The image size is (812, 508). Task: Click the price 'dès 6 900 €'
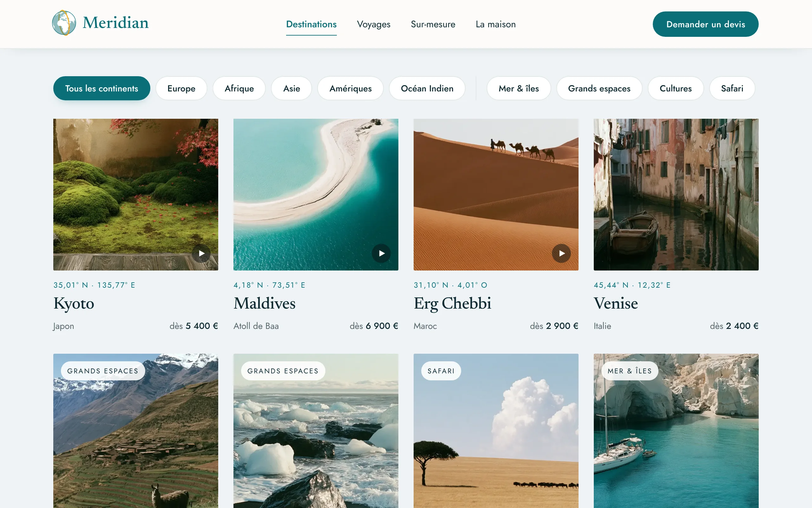coord(374,326)
